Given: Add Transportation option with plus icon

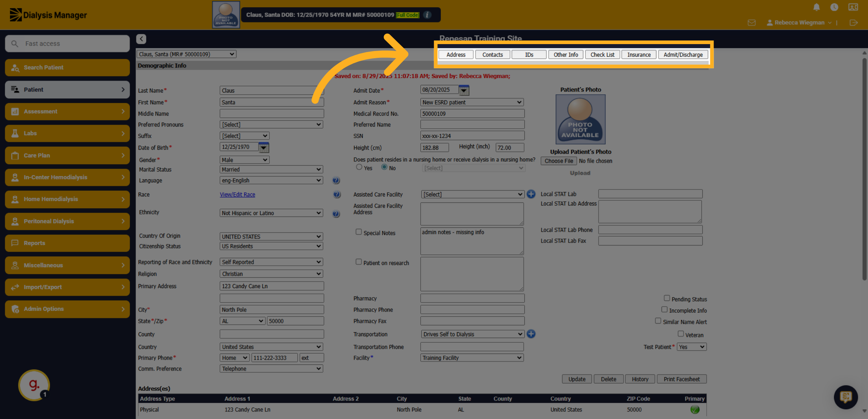Looking at the screenshot, I should click(531, 334).
